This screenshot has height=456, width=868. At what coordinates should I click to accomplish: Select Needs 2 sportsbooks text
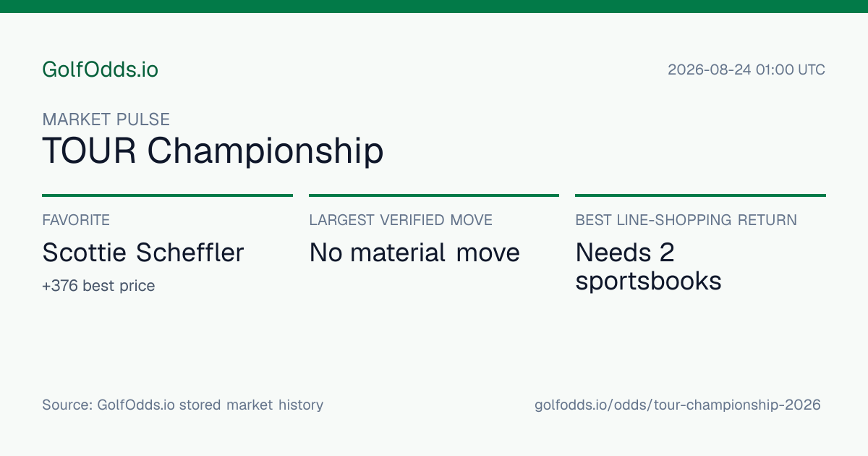(649, 266)
